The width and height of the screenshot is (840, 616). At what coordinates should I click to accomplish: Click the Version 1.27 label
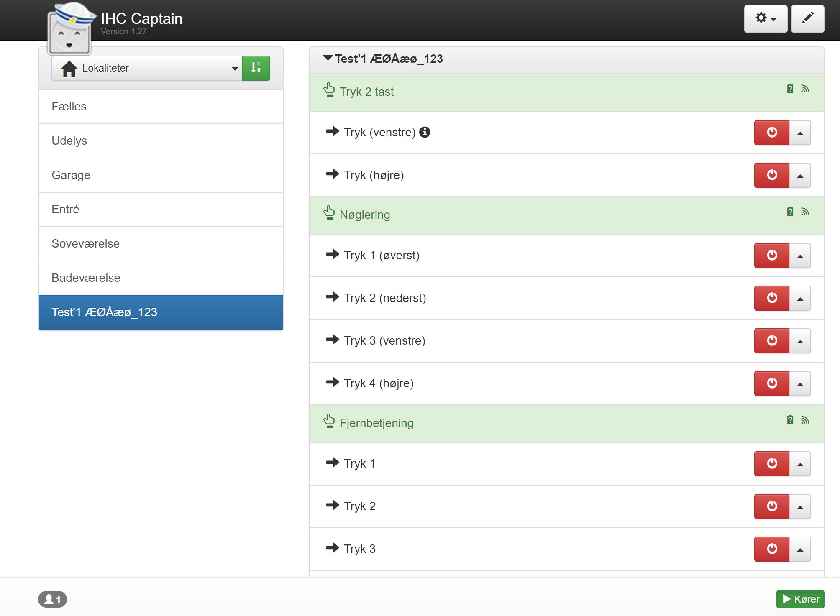coord(124,31)
